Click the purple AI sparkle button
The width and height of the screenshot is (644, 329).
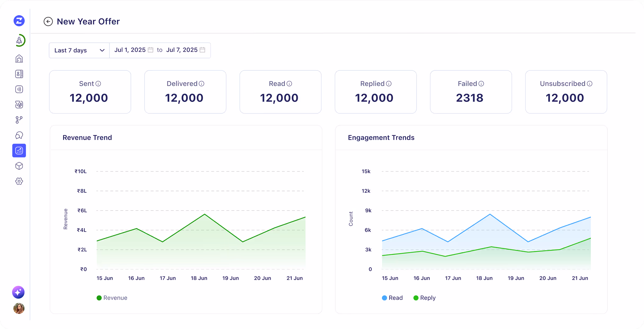coord(18,292)
